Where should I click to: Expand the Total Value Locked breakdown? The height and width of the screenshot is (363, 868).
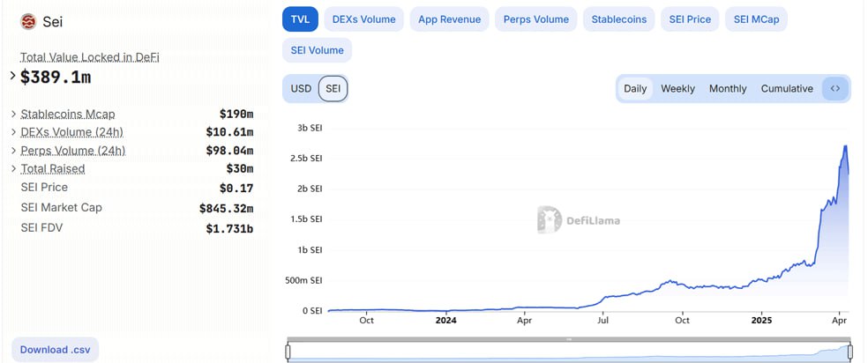coord(13,76)
